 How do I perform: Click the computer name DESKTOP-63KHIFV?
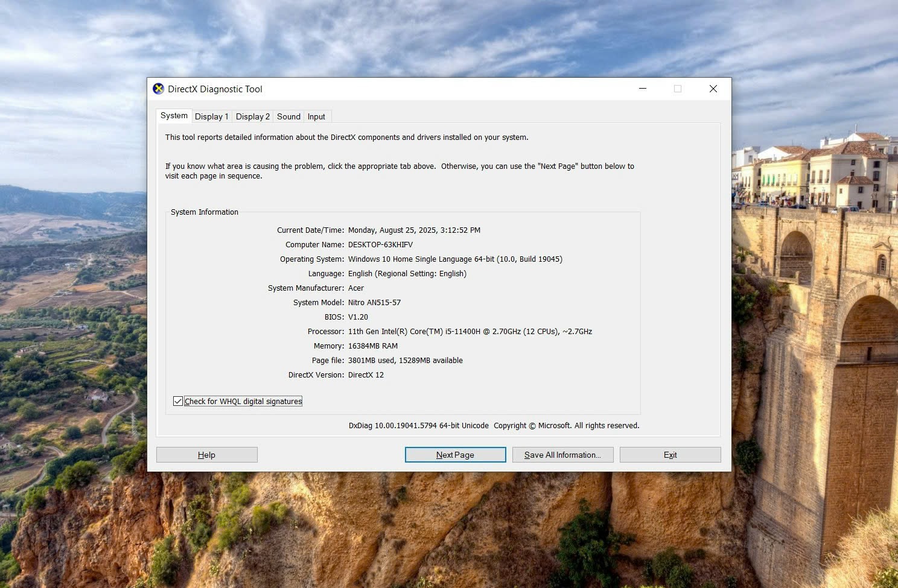pos(380,245)
